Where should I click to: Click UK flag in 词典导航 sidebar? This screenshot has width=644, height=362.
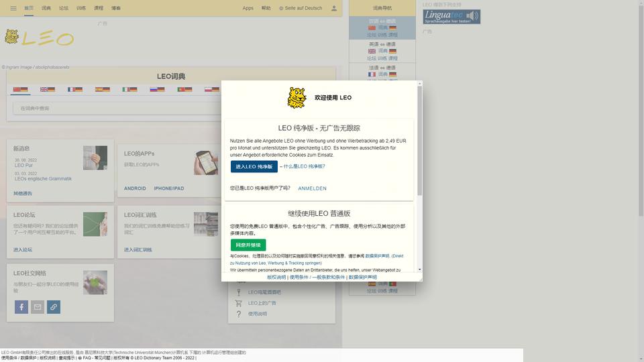pos(372,52)
